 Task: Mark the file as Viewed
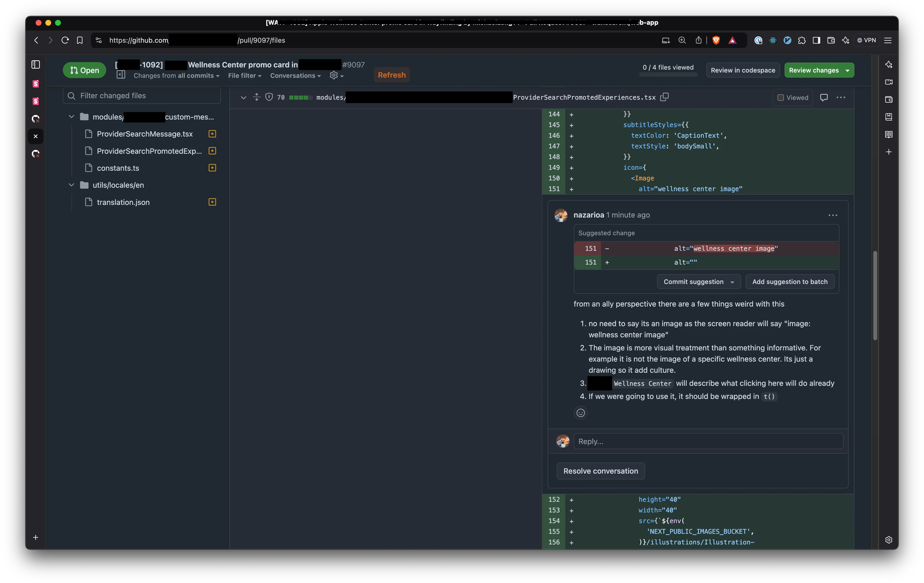coord(792,97)
